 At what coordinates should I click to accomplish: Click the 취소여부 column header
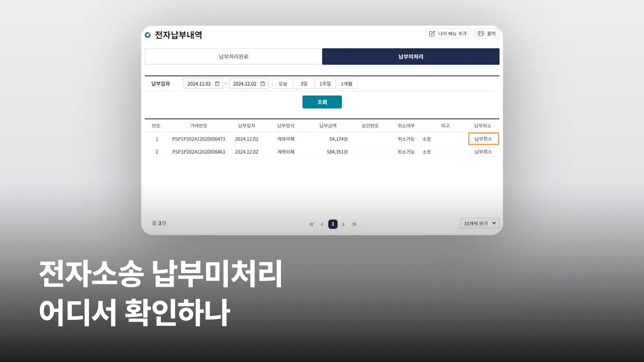click(406, 126)
